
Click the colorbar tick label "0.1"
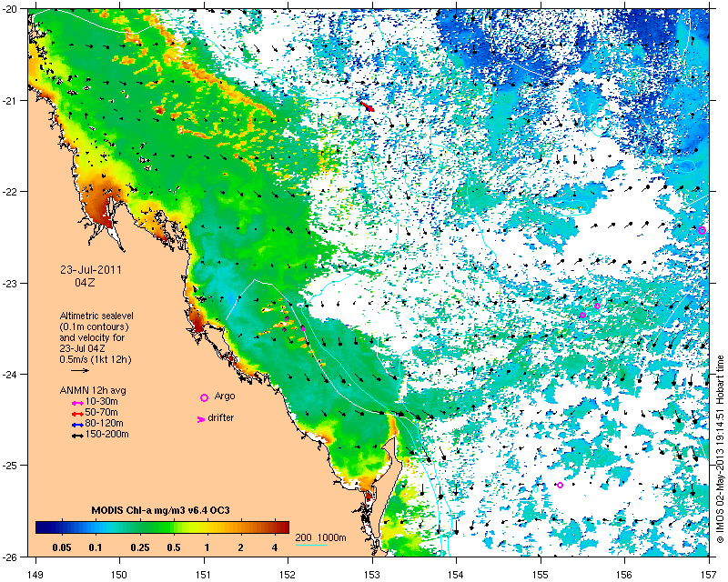pos(96,547)
